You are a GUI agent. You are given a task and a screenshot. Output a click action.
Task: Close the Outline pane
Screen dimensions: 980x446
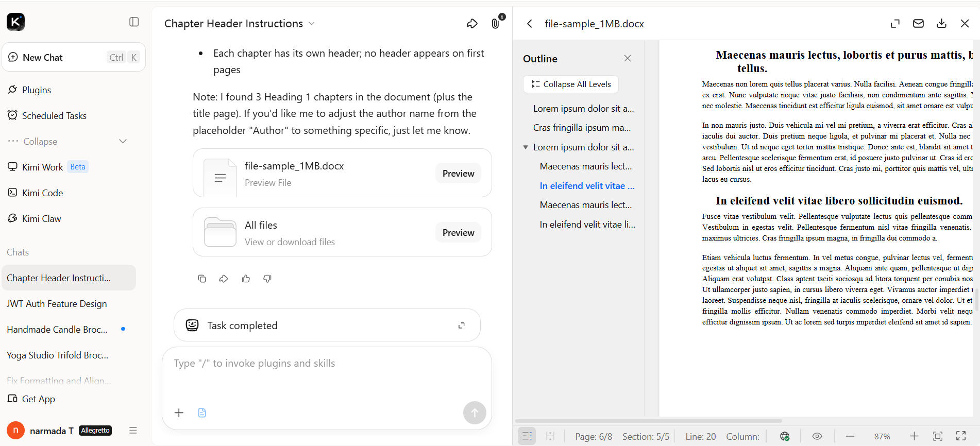627,58
